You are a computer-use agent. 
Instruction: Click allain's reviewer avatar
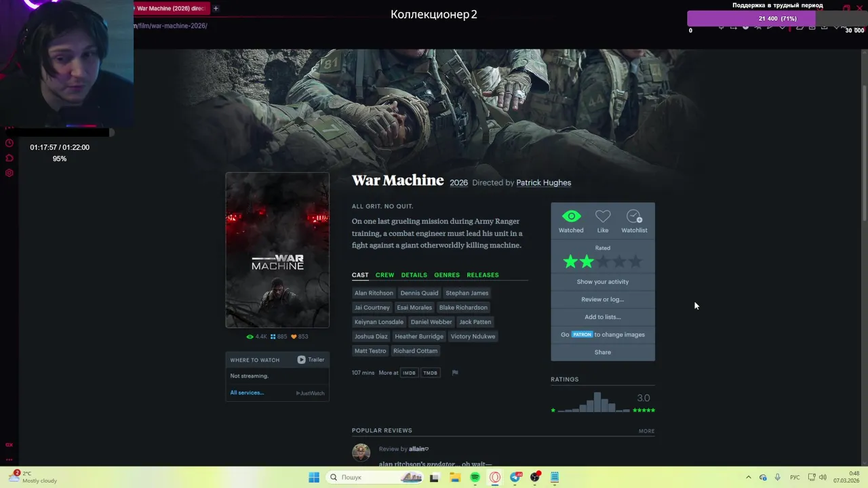click(x=361, y=452)
